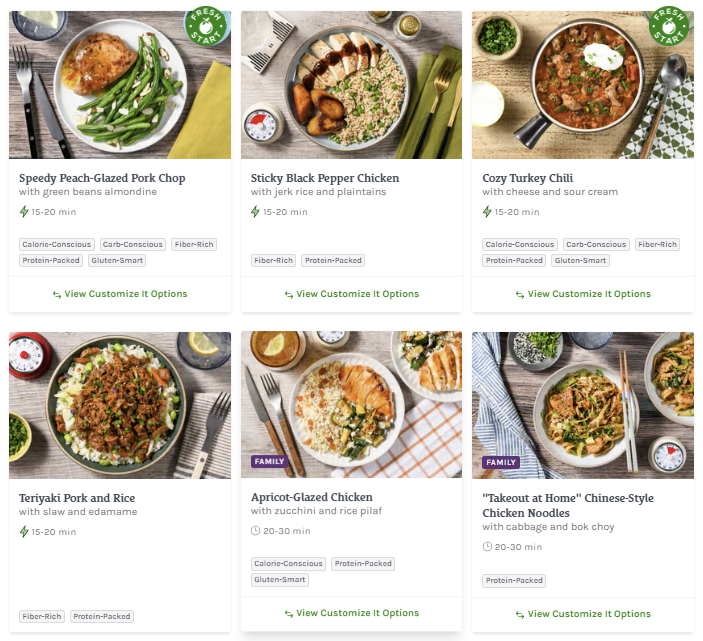The width and height of the screenshot is (703, 641).
Task: Open Speedy Peach-Glazed Pork Chop recipe title
Action: pos(102,178)
